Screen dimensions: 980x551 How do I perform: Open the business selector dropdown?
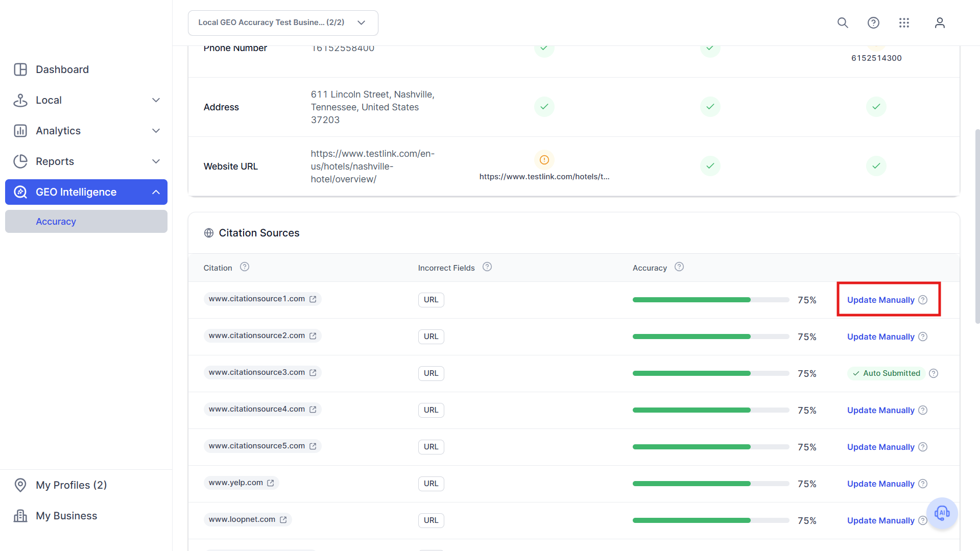tap(283, 23)
